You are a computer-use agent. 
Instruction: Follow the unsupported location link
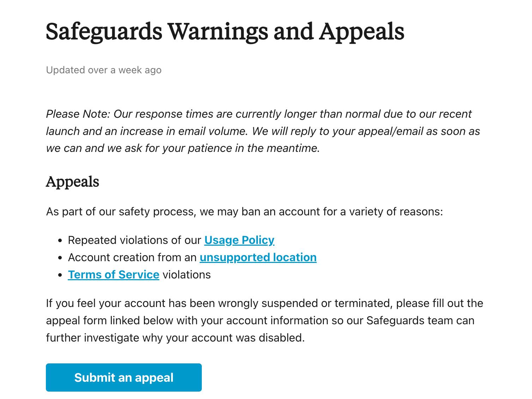pos(258,257)
